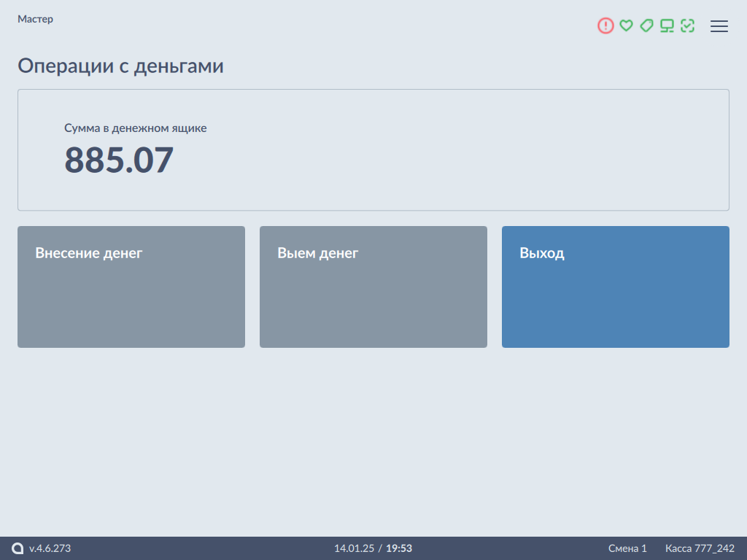Click the Сумма в денежном ящике label
The height and width of the screenshot is (560, 747).
pos(135,128)
